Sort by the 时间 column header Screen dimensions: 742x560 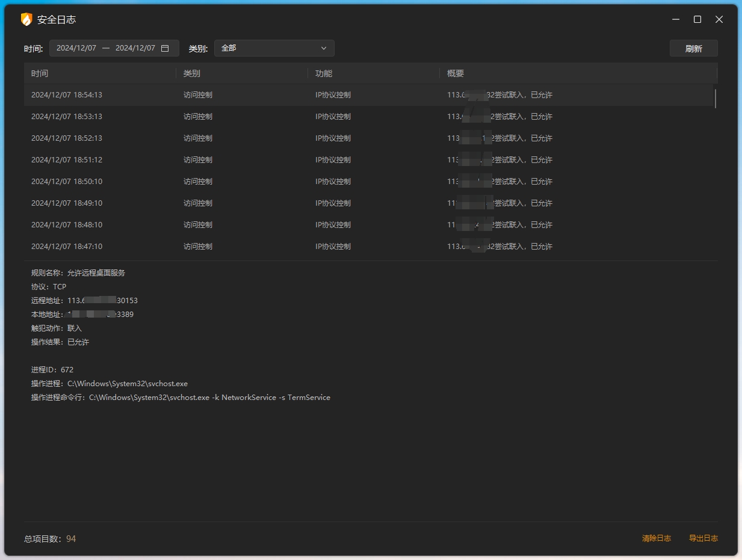click(40, 73)
